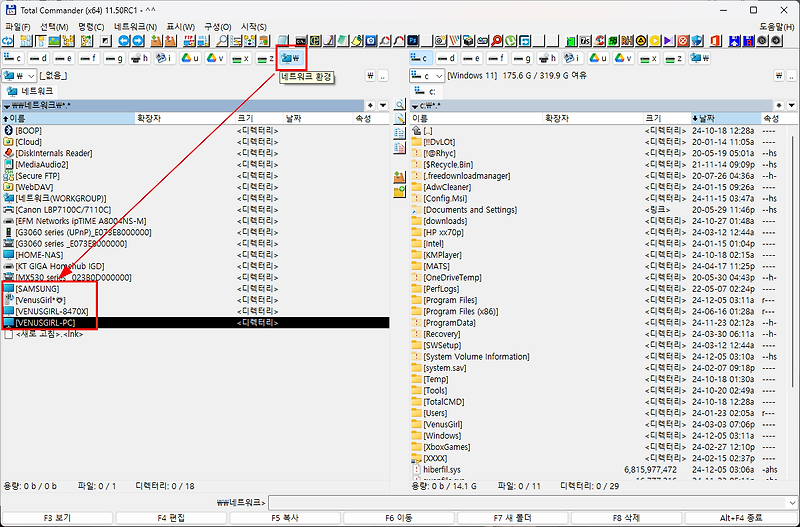The height and width of the screenshot is (527, 800).
Task: Open the 도움말(H) menu
Action: (x=777, y=27)
